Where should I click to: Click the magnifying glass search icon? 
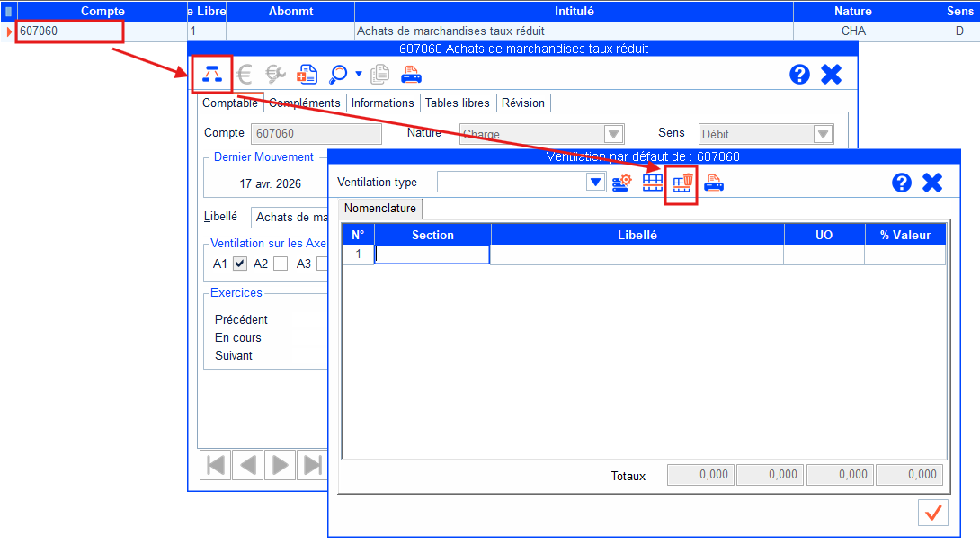point(339,75)
